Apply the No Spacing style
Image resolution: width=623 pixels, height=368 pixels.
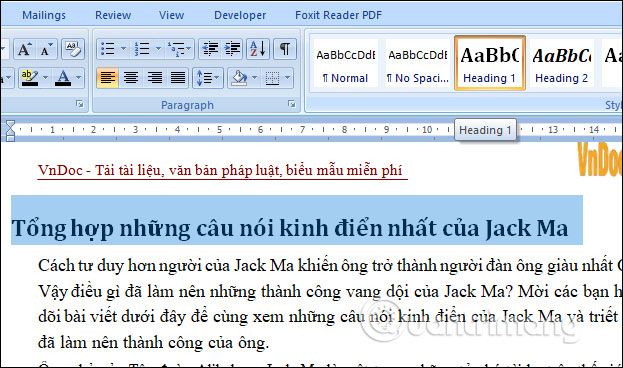418,63
